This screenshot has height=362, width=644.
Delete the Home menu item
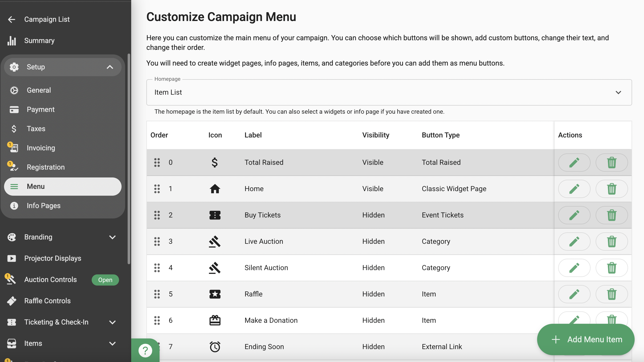pyautogui.click(x=612, y=189)
